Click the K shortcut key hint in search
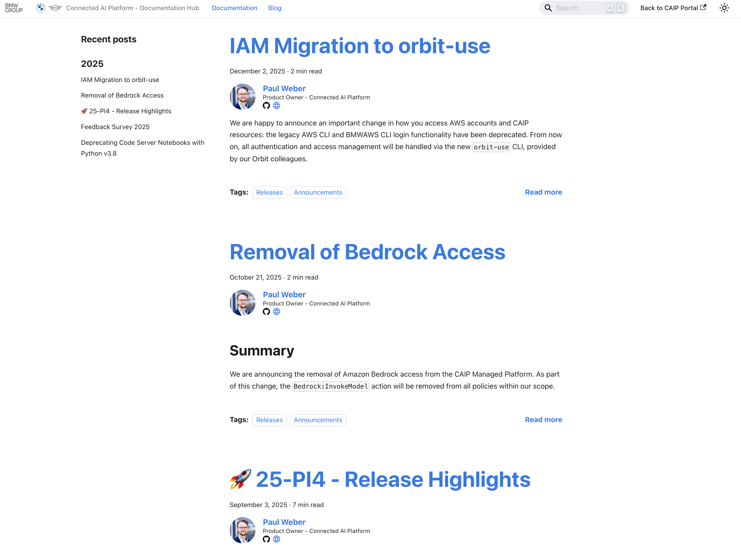The height and width of the screenshot is (560, 741). 620,8
